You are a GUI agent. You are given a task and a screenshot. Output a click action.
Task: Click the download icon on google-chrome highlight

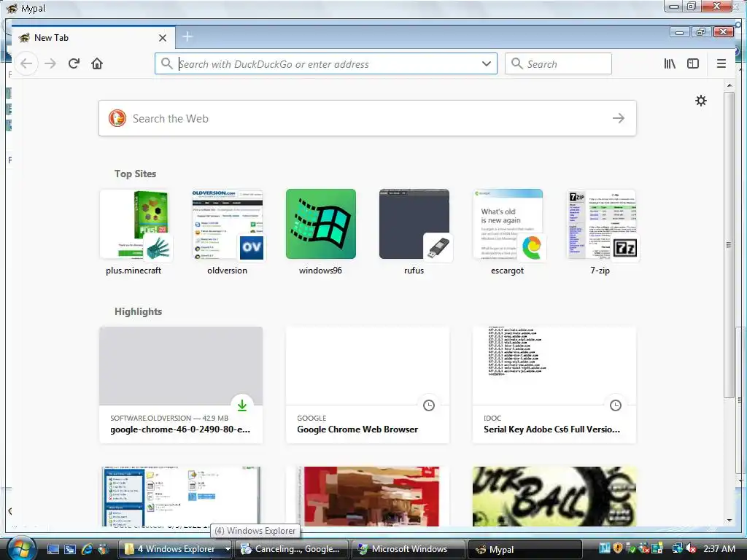(242, 405)
